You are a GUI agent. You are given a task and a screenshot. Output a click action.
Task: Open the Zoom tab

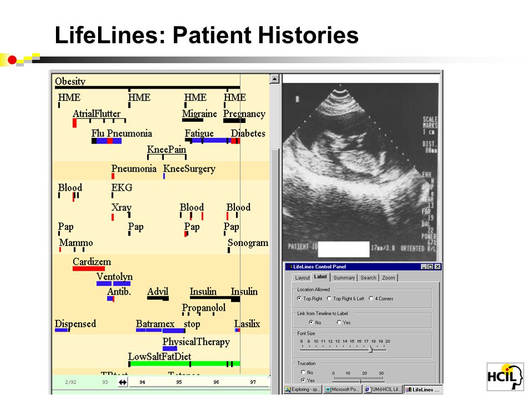[388, 278]
